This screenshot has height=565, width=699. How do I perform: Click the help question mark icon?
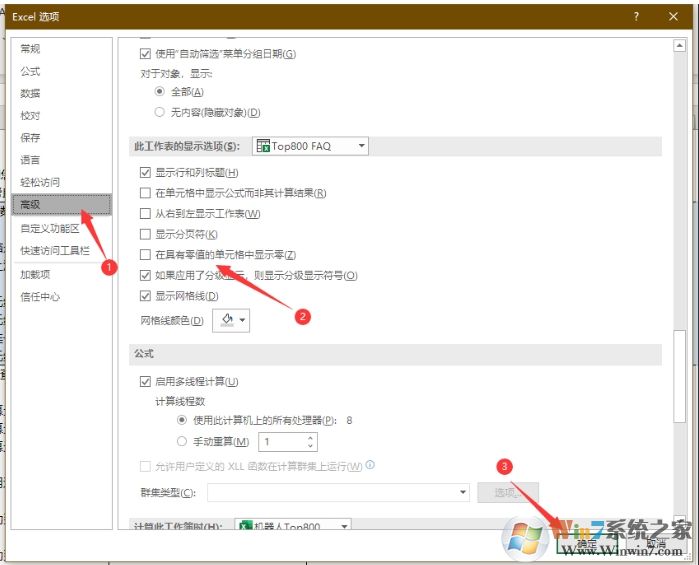[636, 16]
